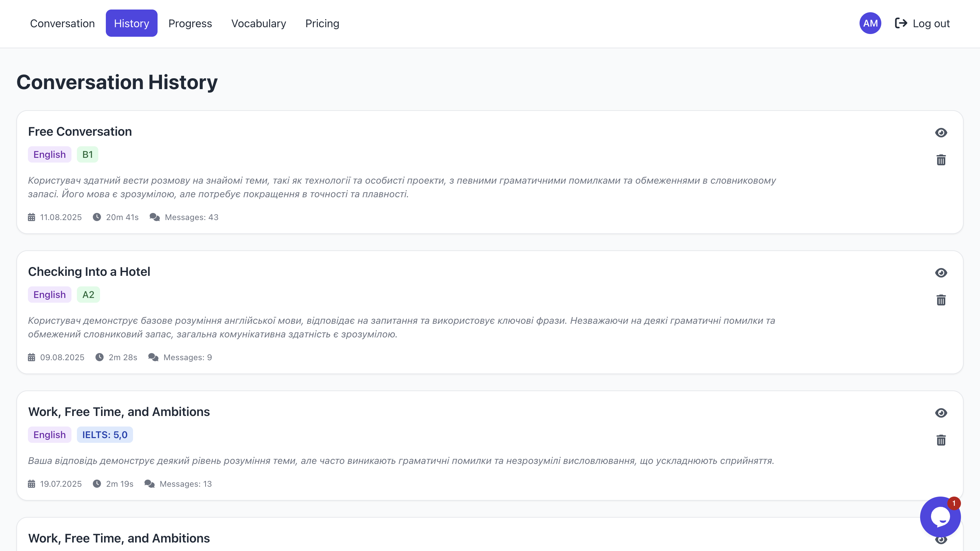Go to the Vocabulary tab
980x551 pixels.
[258, 23]
